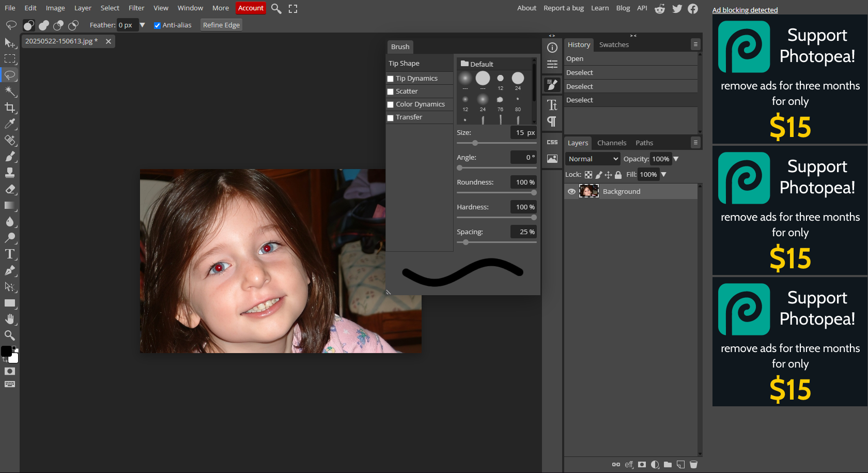
Task: Select the Background layer thumbnail
Action: point(589,191)
